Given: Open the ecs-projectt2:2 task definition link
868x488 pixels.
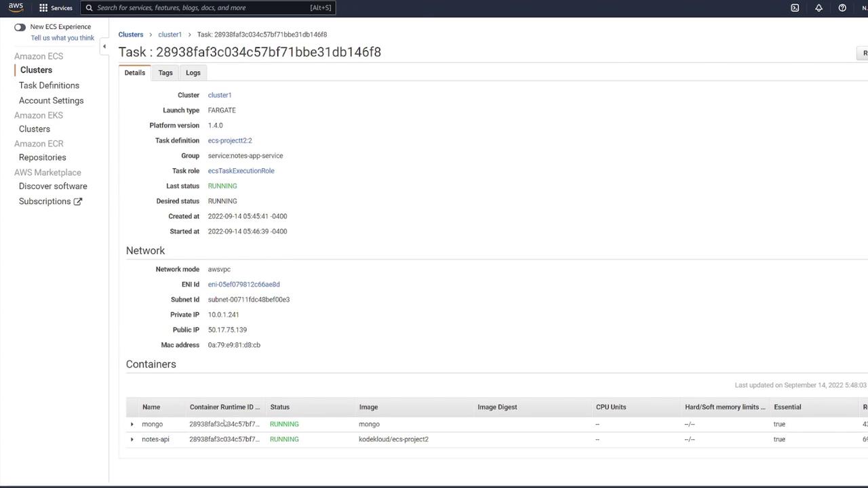Looking at the screenshot, I should (x=230, y=141).
